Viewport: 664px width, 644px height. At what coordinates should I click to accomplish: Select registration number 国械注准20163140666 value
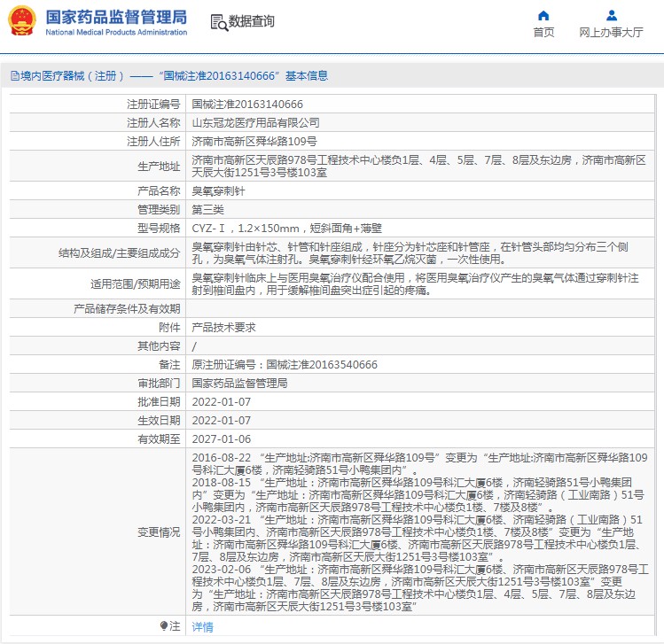click(247, 105)
